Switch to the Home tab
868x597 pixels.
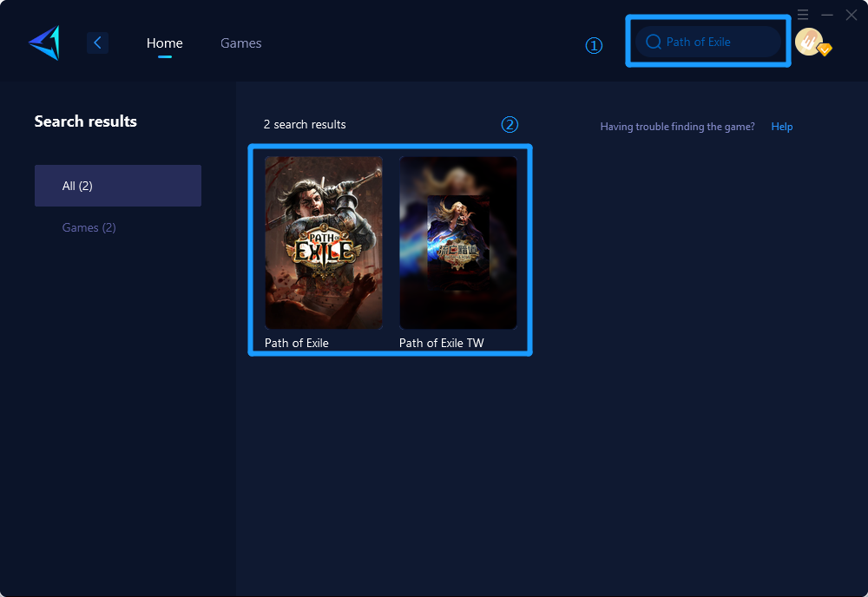164,43
